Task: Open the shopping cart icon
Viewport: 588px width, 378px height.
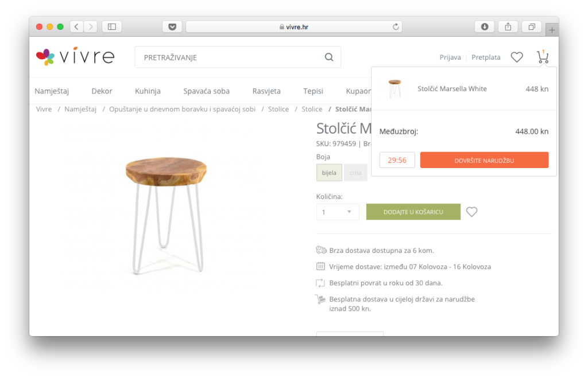Action: click(543, 57)
